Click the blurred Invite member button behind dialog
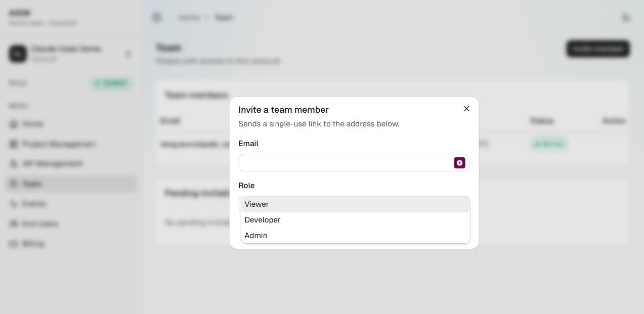The image size is (644, 314). click(x=598, y=49)
